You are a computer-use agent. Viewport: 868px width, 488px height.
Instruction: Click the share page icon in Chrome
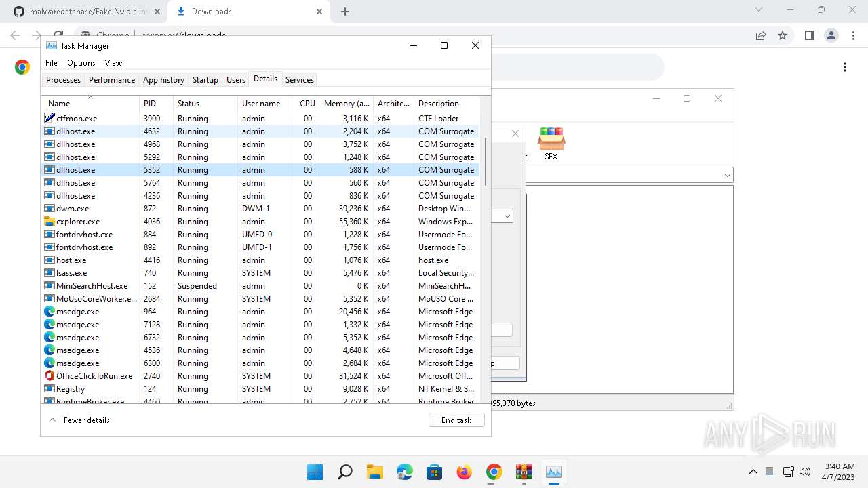(761, 35)
